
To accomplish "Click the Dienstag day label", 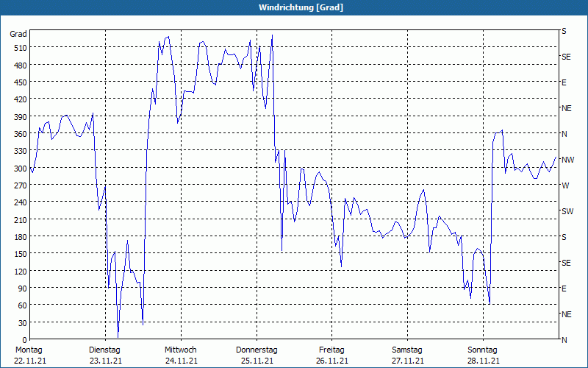I will point(105,350).
